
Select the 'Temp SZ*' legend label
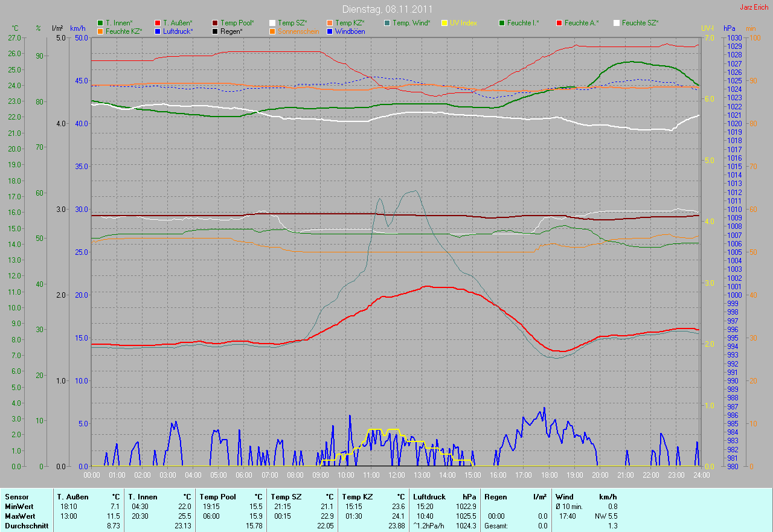(293, 23)
